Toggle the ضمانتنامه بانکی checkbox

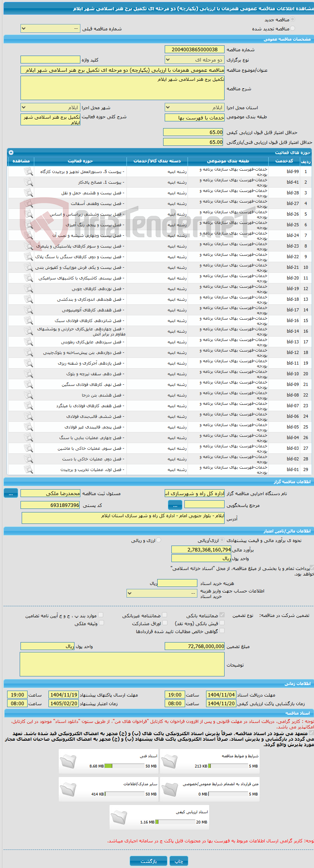[222, 615]
